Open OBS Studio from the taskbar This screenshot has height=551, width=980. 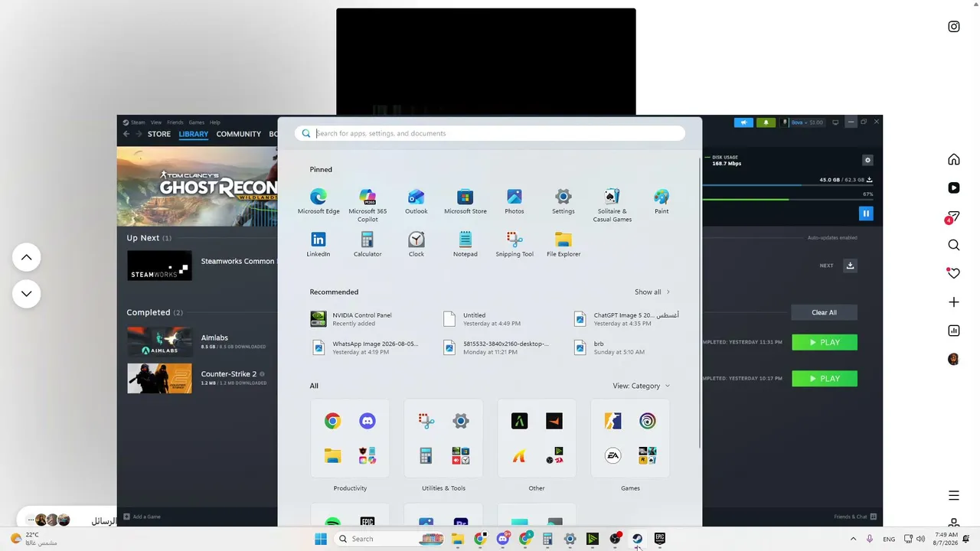pos(615,539)
